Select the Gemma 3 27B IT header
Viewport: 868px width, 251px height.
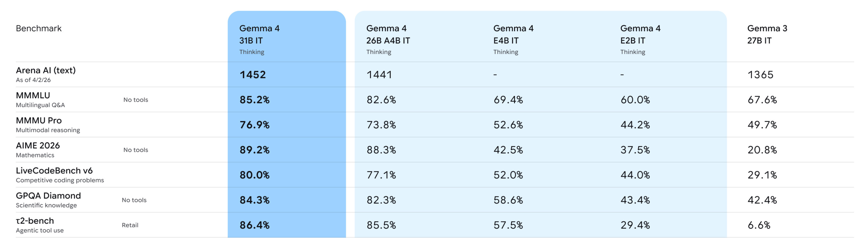click(767, 34)
